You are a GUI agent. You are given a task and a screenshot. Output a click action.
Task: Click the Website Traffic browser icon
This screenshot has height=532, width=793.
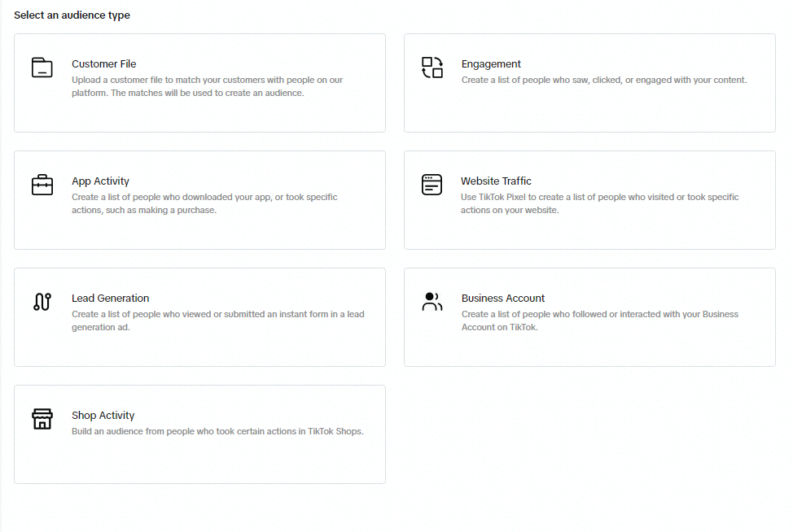tap(432, 185)
